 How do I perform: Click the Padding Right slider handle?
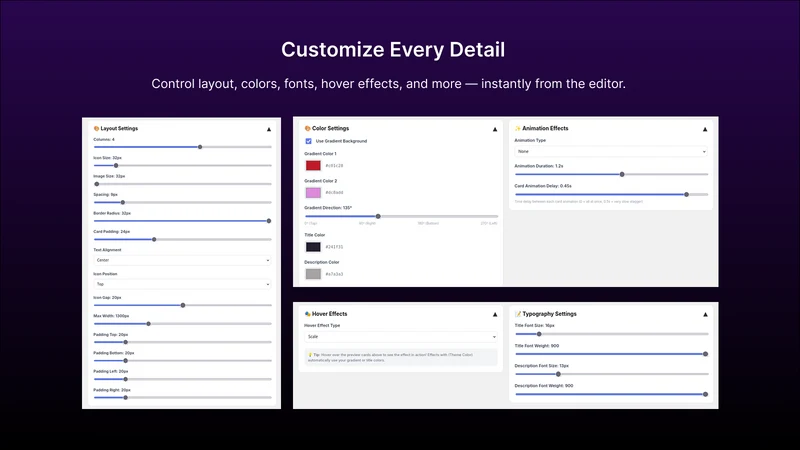point(126,397)
